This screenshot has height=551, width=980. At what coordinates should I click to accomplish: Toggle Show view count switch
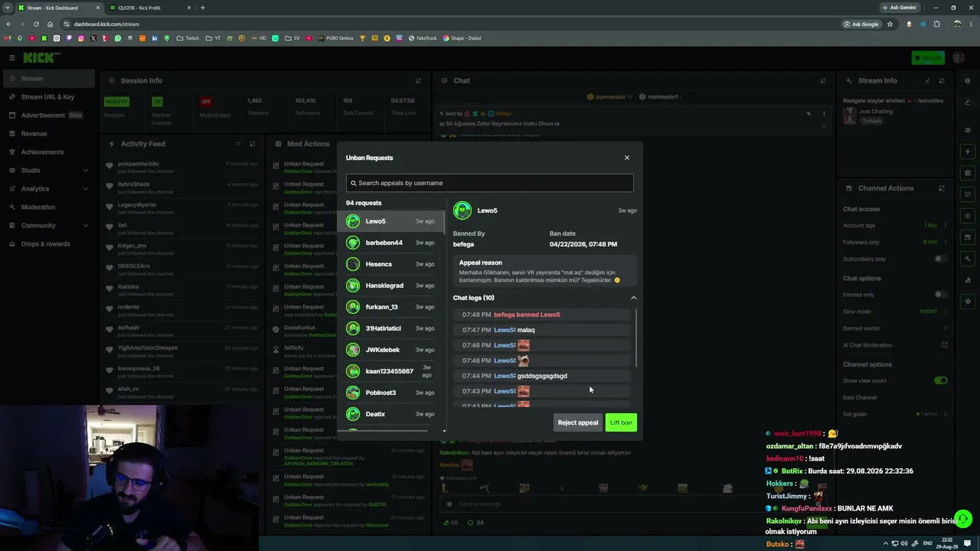click(940, 380)
